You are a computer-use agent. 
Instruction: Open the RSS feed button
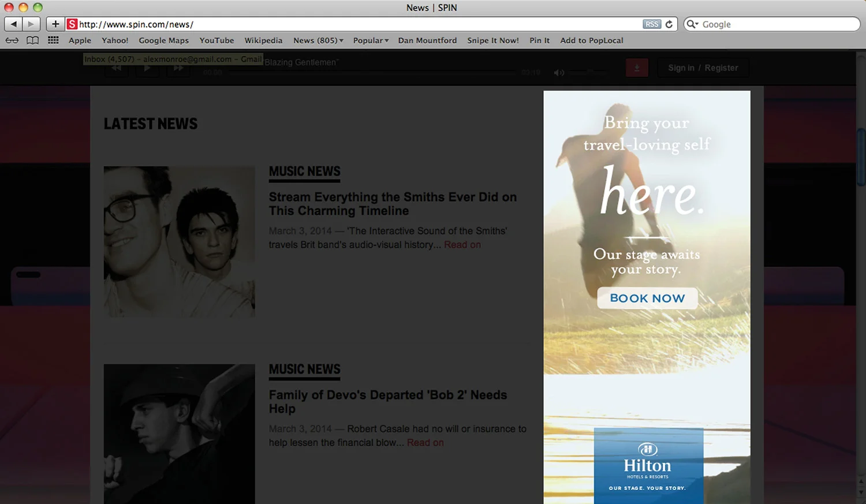(652, 24)
